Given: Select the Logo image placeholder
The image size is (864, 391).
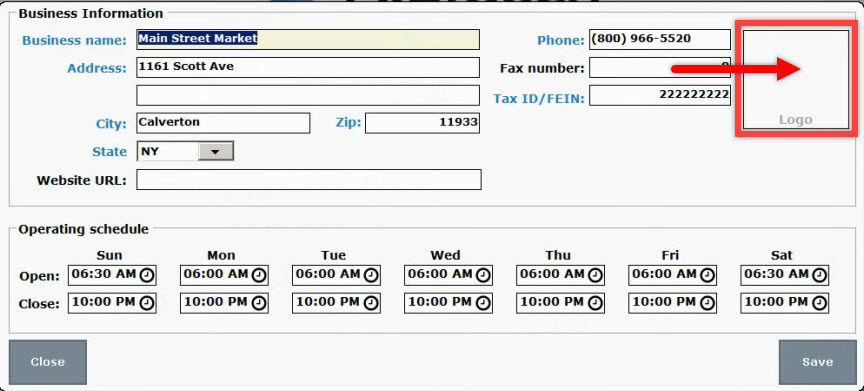Looking at the screenshot, I should [x=796, y=80].
